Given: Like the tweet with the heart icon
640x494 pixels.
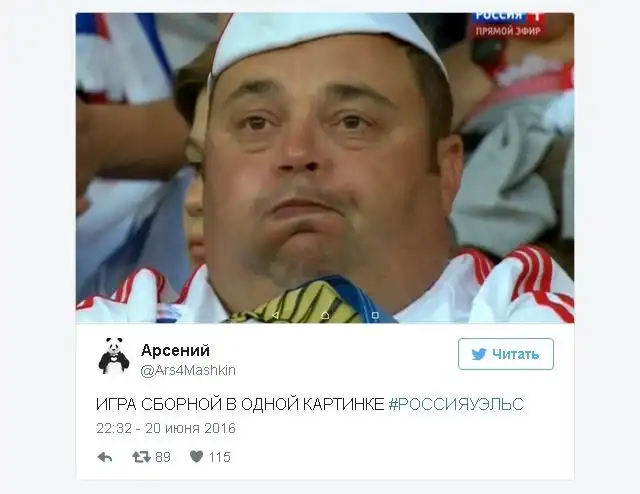Looking at the screenshot, I should (196, 456).
